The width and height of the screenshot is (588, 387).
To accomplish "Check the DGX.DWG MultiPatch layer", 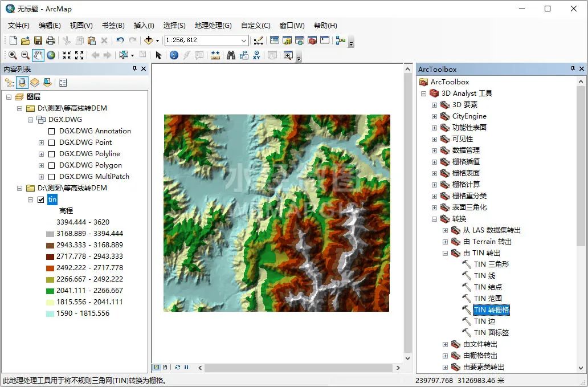I will click(52, 177).
